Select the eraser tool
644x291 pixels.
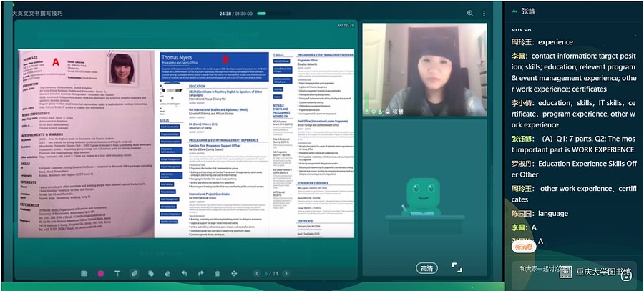[x=167, y=273]
